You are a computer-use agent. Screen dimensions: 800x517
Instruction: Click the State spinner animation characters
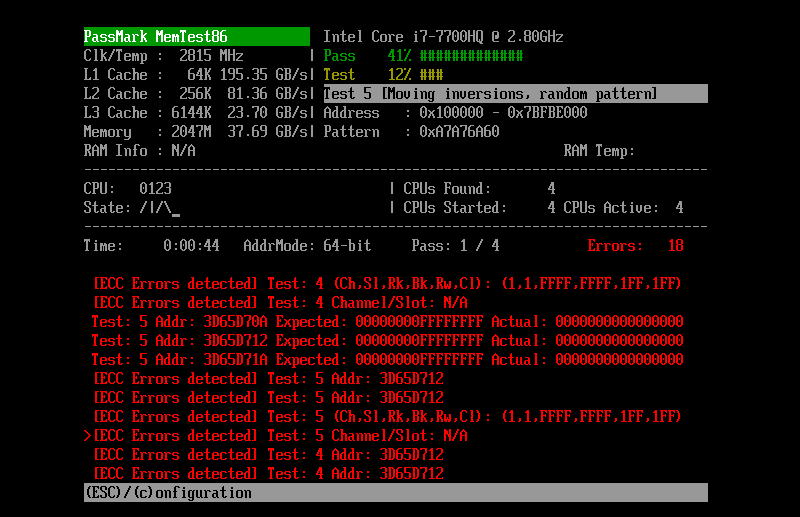coord(159,208)
